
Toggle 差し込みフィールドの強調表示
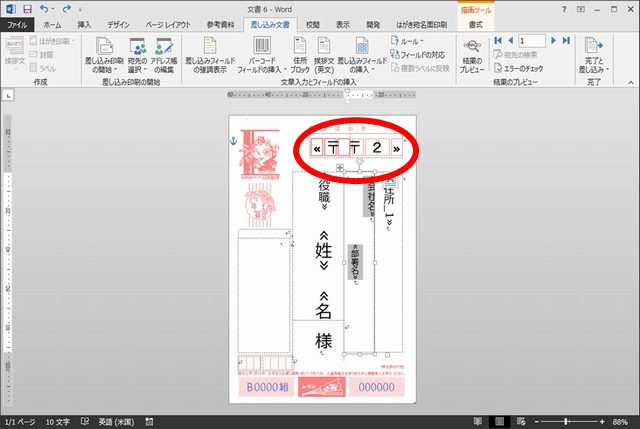[x=210, y=55]
